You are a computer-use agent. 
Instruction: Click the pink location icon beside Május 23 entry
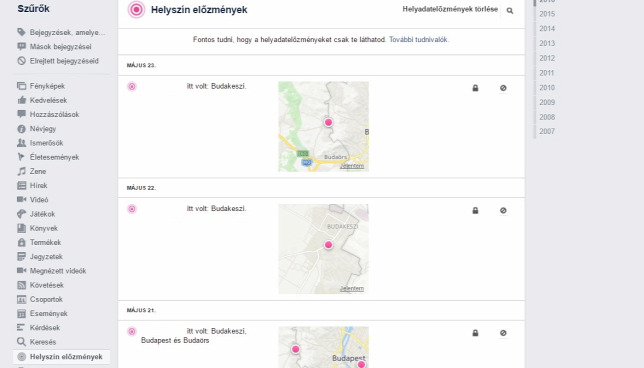tap(132, 86)
